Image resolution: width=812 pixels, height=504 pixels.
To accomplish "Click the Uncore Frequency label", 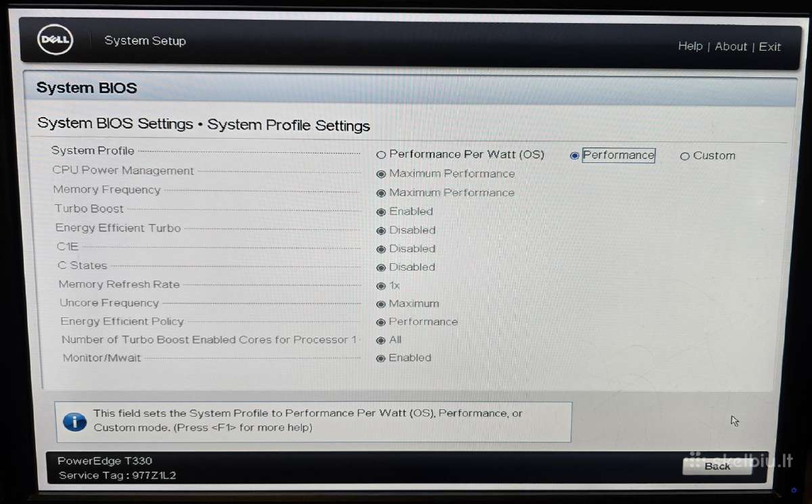I will pos(110,302).
